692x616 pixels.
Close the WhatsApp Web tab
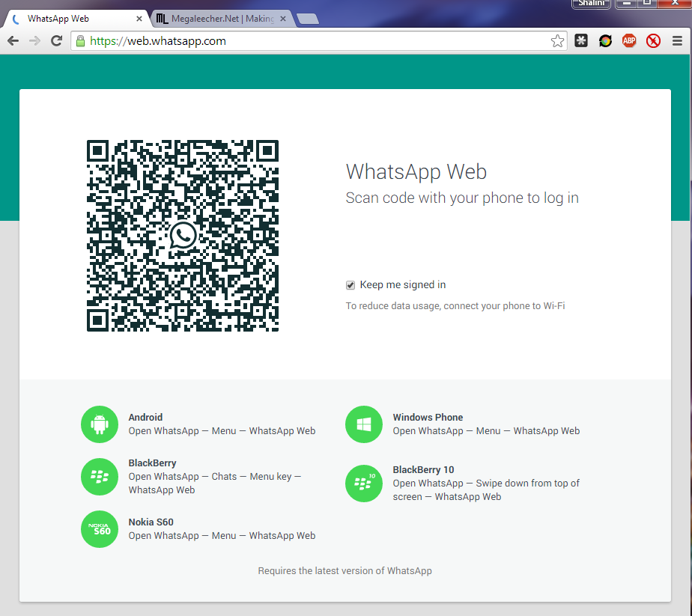click(139, 19)
